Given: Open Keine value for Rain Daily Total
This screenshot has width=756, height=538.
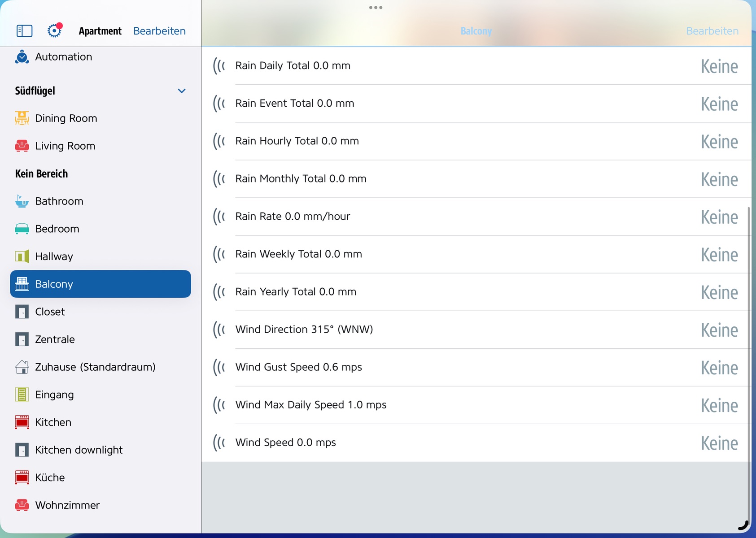Looking at the screenshot, I should (x=719, y=66).
